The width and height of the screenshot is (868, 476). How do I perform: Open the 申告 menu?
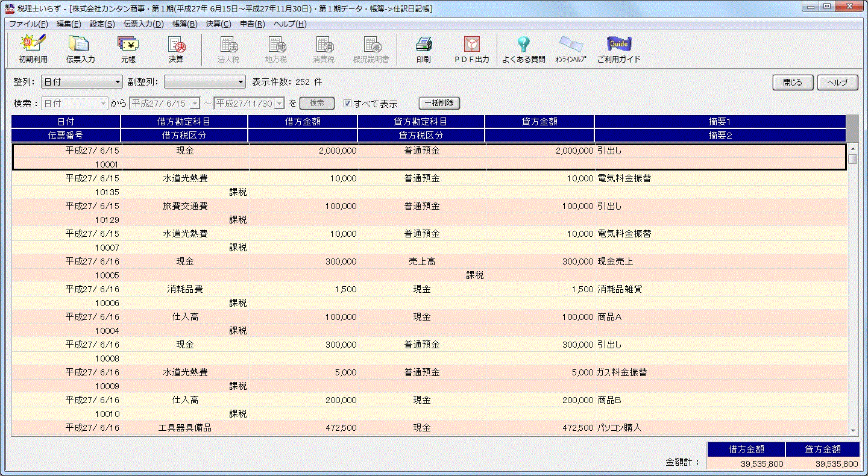pos(252,24)
